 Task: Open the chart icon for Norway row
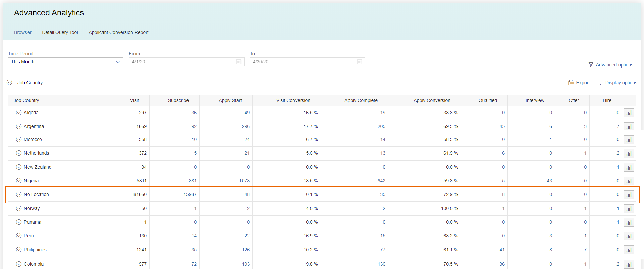629,209
